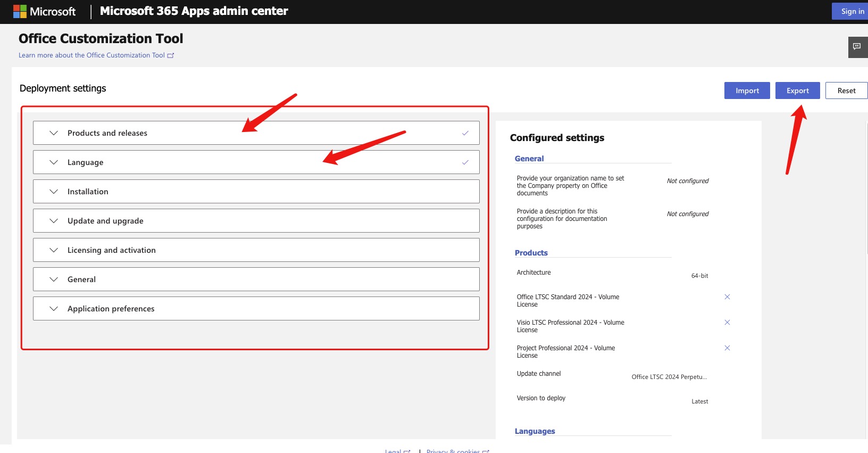Click the Microsoft logo icon
The image size is (868, 453).
(20, 11)
